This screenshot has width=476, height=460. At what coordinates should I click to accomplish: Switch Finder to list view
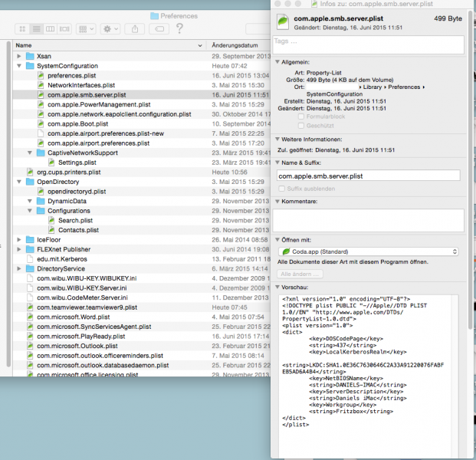point(36,29)
